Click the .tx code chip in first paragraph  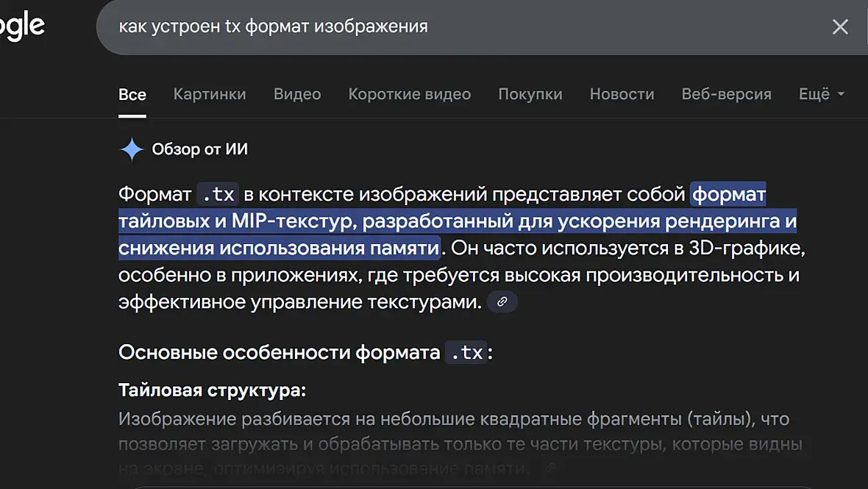click(218, 195)
